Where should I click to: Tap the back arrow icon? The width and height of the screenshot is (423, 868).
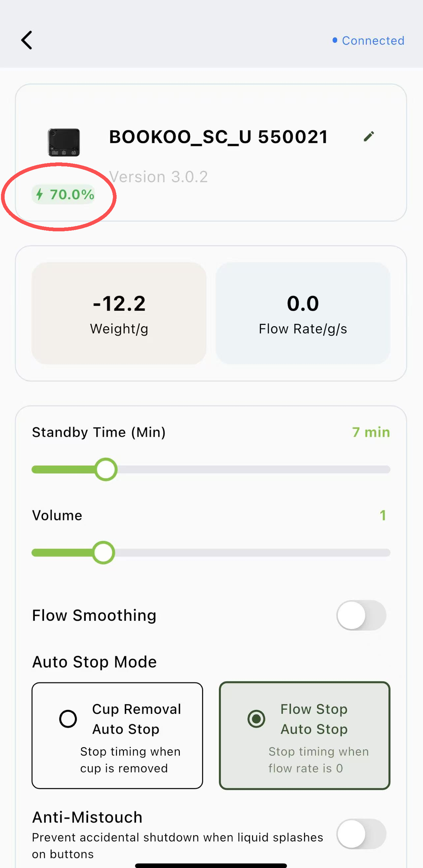click(x=27, y=40)
